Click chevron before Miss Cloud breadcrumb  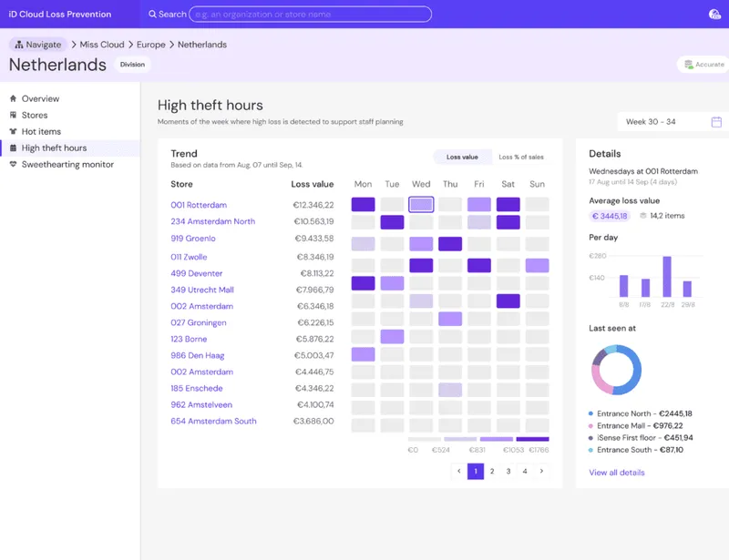click(74, 45)
